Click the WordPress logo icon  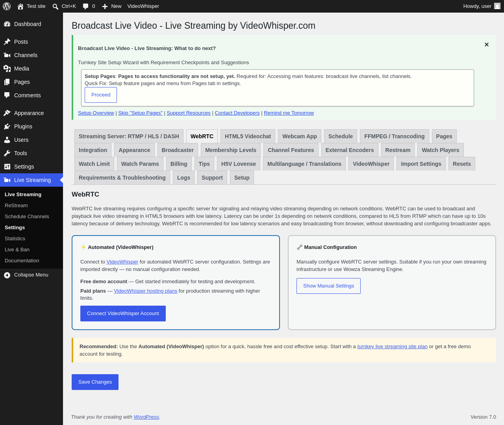[x=7, y=6]
